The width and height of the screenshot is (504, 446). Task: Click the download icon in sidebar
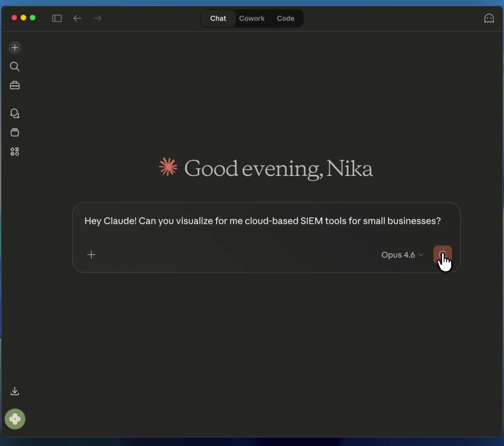15,391
